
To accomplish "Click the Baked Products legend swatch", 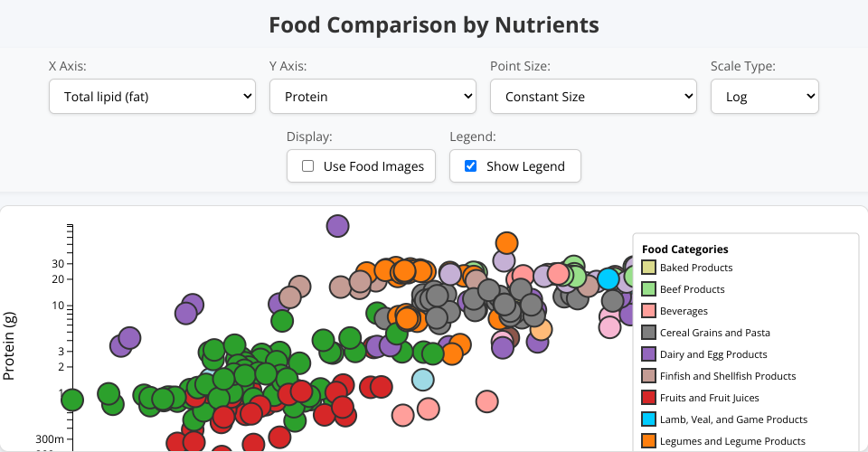I will click(x=648, y=268).
